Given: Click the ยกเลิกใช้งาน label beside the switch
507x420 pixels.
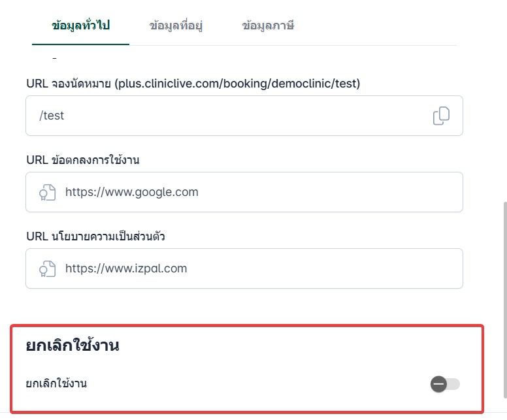Looking at the screenshot, I should [56, 384].
